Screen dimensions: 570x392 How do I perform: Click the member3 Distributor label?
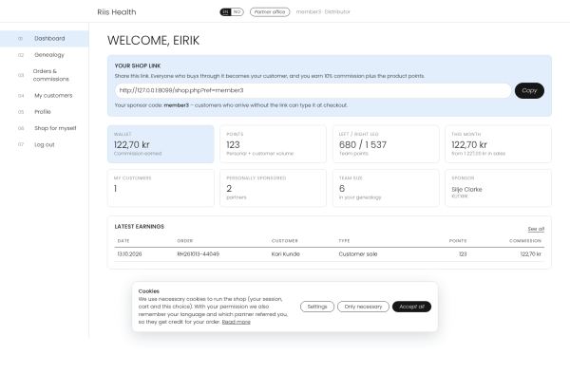click(323, 12)
